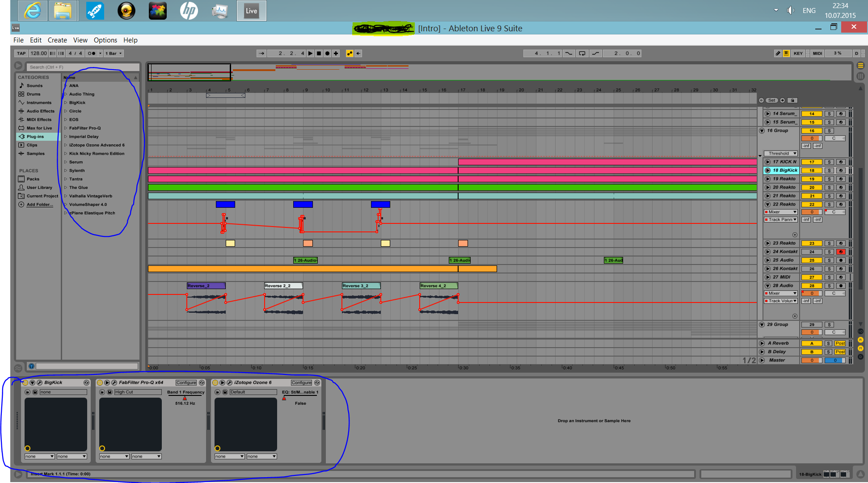
Task: Turn off the iZotope Ozone 6 device activator
Action: [x=215, y=382]
